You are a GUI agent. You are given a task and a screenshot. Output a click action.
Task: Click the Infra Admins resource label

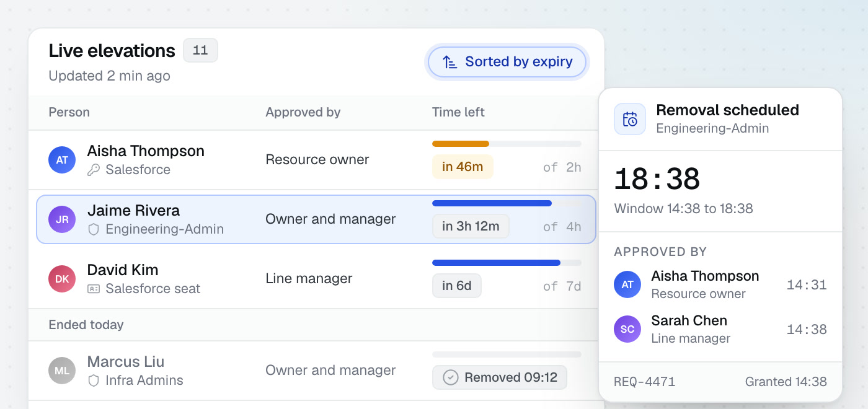[144, 380]
